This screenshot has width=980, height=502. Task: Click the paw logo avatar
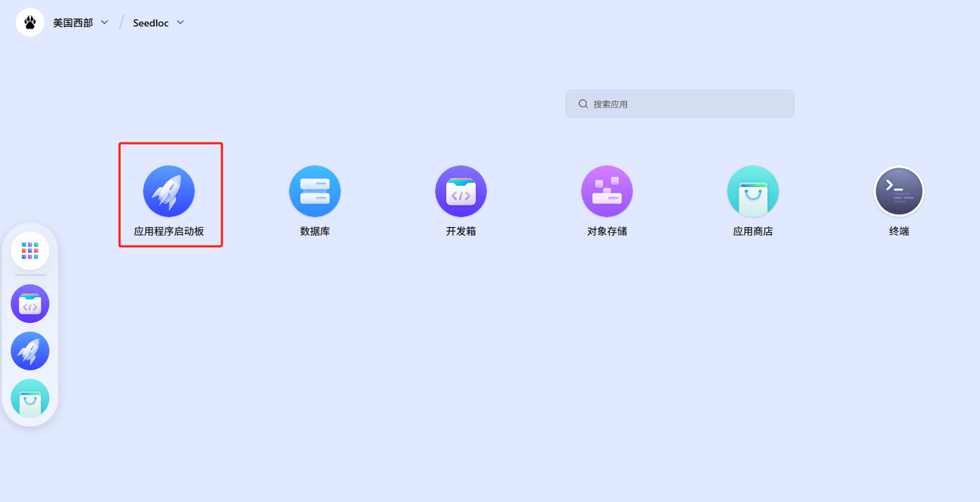30,23
